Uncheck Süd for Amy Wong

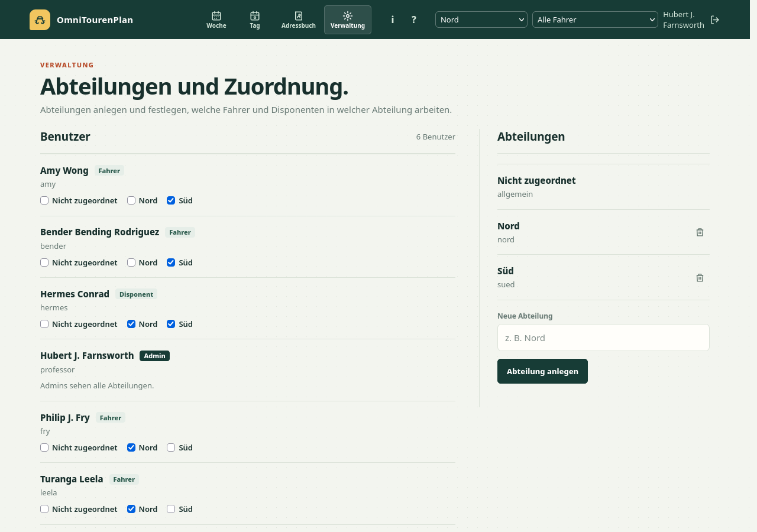coord(171,200)
